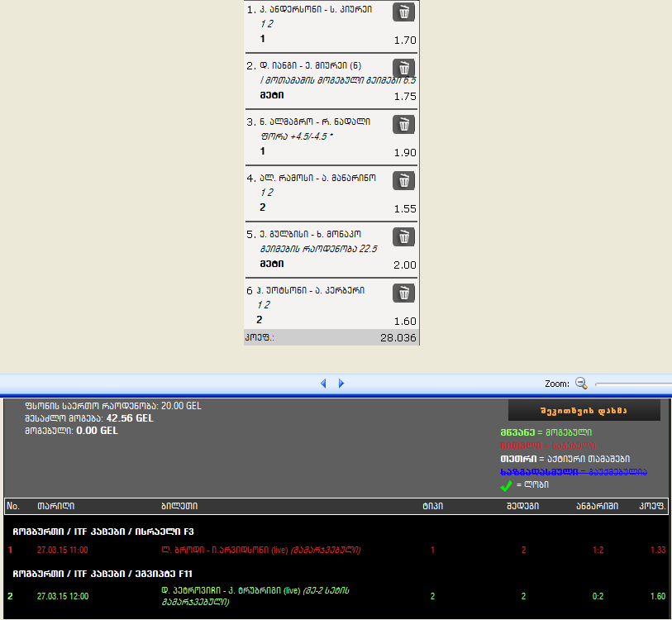Click trash icon on bet 6 with odds 1.60

(x=403, y=293)
